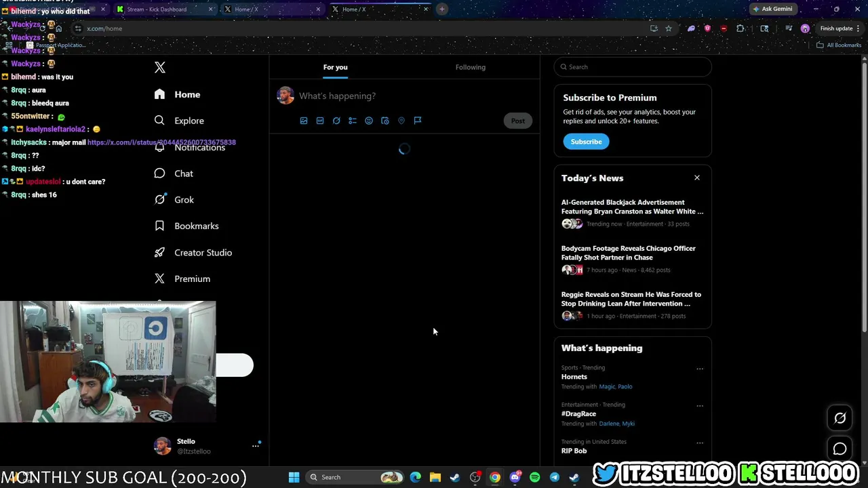
Task: Click the red blocker extension icon
Action: coord(724,28)
